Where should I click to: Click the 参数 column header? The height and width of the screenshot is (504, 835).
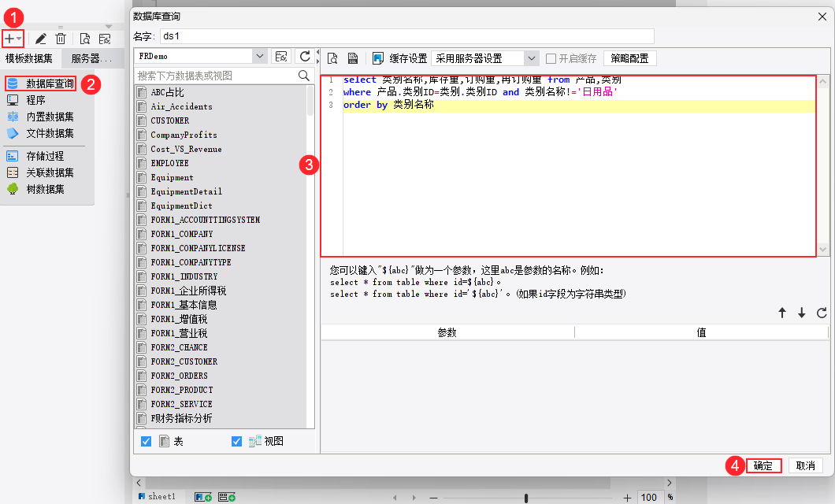(x=447, y=332)
